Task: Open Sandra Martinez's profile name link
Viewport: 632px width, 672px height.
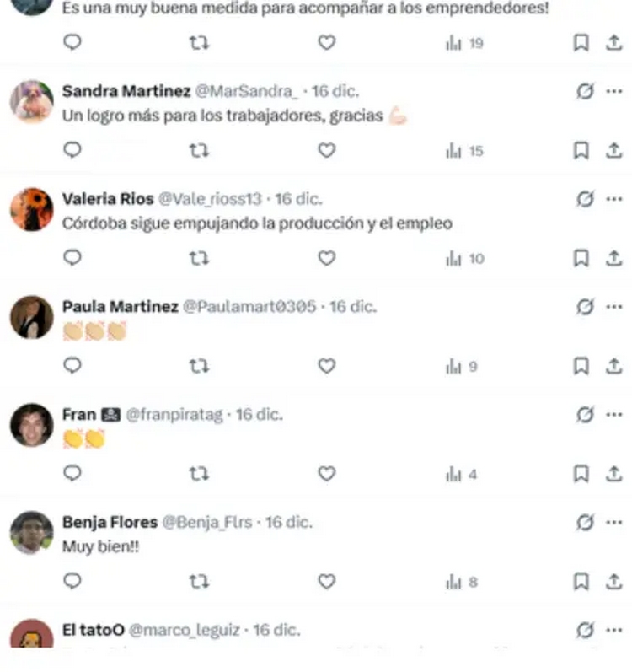Action: coord(126,91)
